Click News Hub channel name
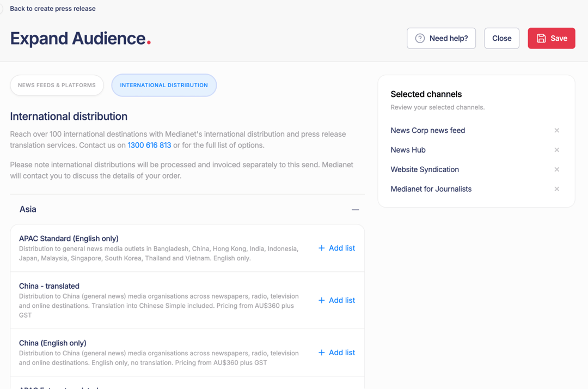This screenshot has height=389, width=588. (408, 150)
